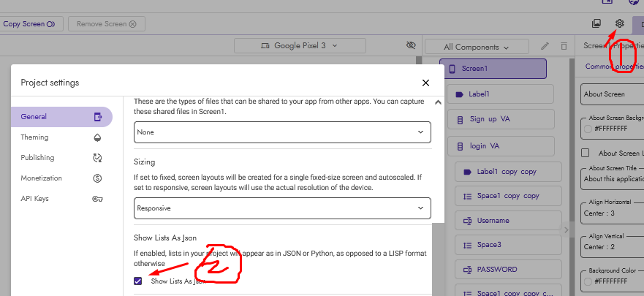Select Space3 component in tree

[508, 245]
